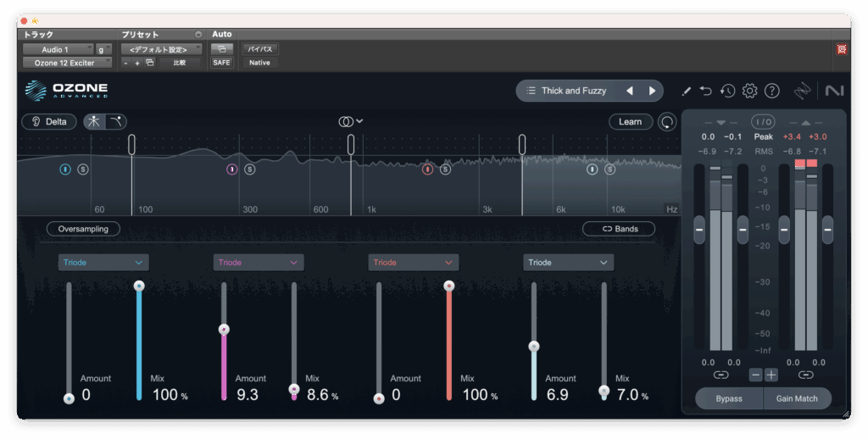Open the stereo mode overlapping circles dropdown

(351, 121)
